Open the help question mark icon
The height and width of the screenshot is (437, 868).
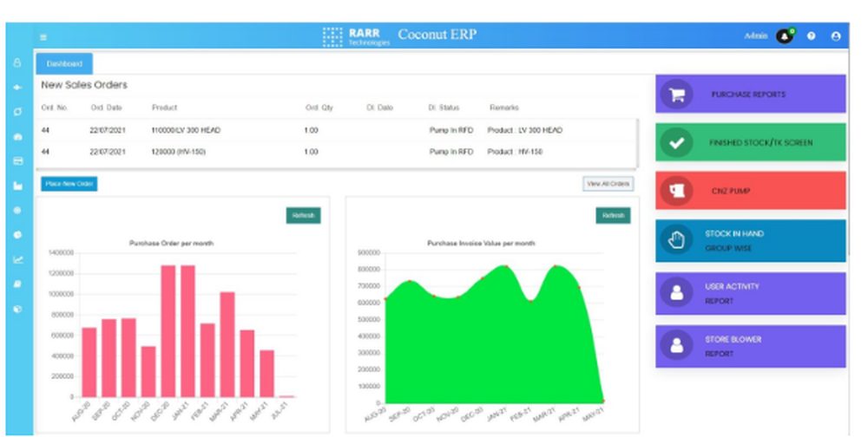pyautogui.click(x=811, y=36)
